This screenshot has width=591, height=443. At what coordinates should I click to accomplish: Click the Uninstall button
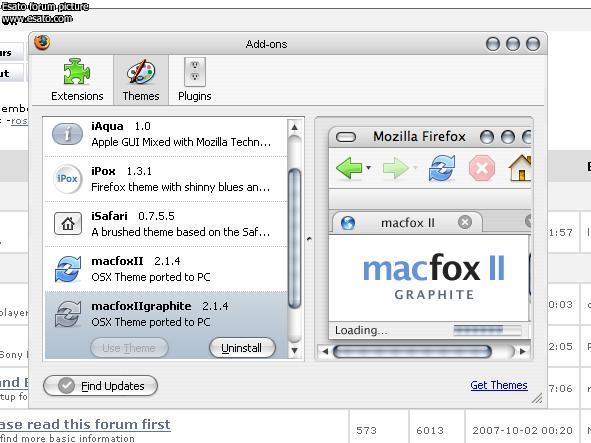(x=242, y=348)
